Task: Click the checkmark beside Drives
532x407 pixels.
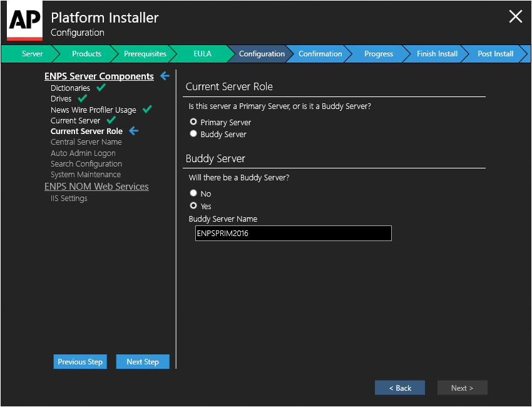Action: (x=83, y=98)
